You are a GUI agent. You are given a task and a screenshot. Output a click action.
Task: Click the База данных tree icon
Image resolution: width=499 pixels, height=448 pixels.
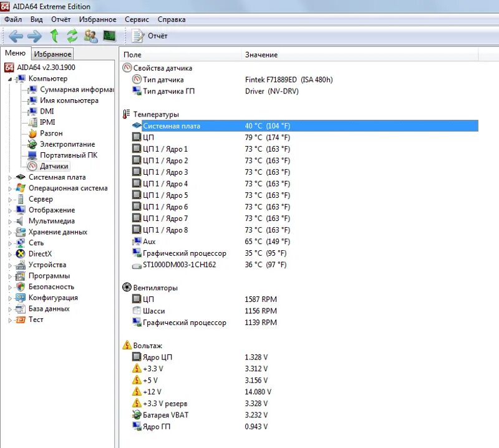point(21,308)
